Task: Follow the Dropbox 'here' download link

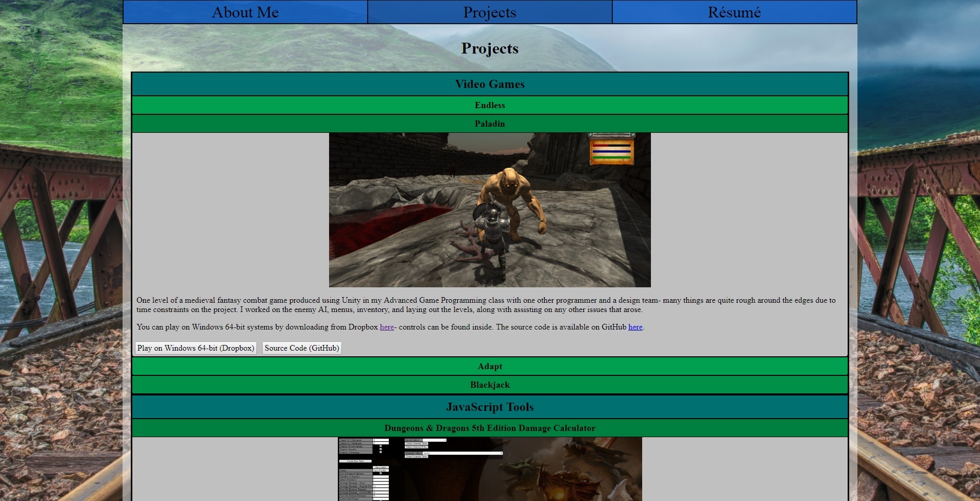Action: point(387,327)
